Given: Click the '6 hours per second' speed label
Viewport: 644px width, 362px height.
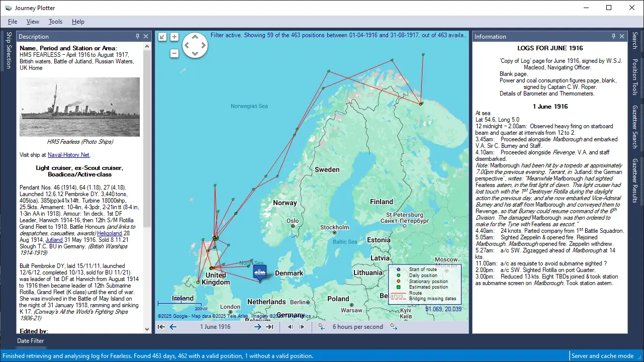Looking at the screenshot, I should tap(358, 327).
